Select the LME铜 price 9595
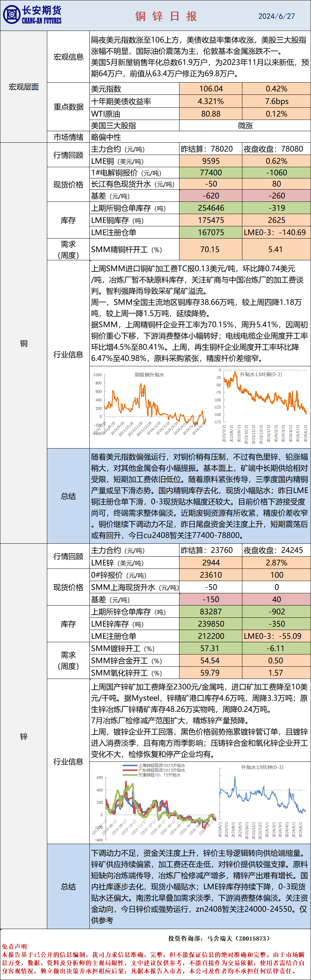 pos(211,161)
